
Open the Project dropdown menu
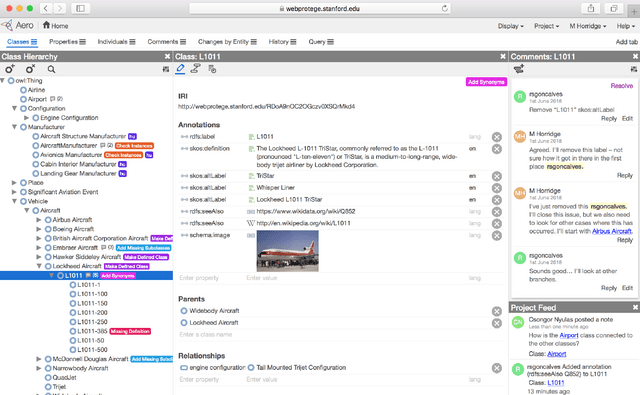click(x=547, y=26)
